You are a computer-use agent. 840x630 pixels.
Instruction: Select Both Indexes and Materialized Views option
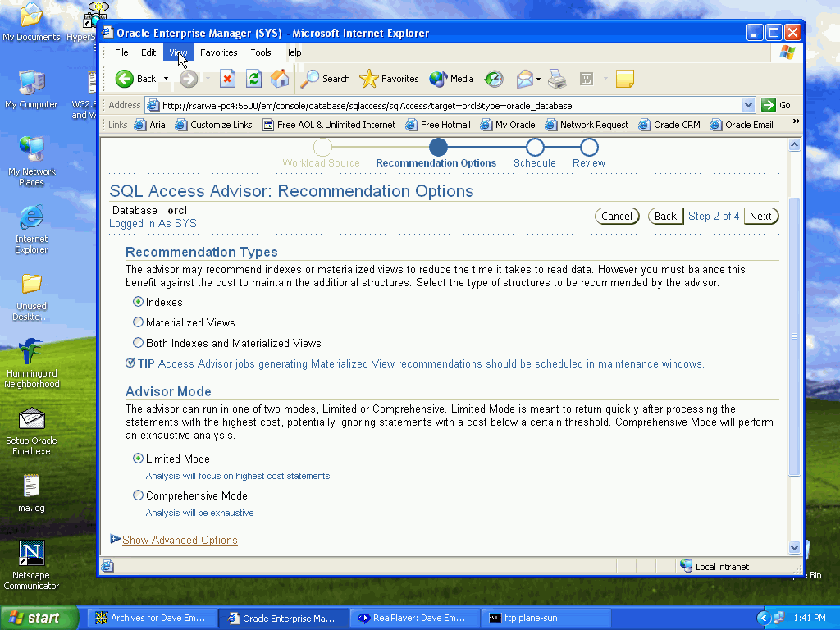coord(138,343)
